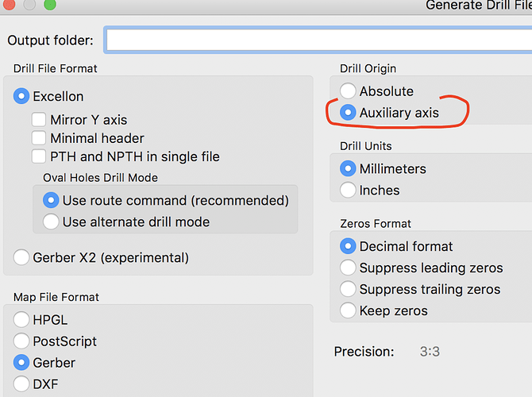This screenshot has width=532, height=397.
Task: Set drill units to Millimeters
Action: coord(348,169)
